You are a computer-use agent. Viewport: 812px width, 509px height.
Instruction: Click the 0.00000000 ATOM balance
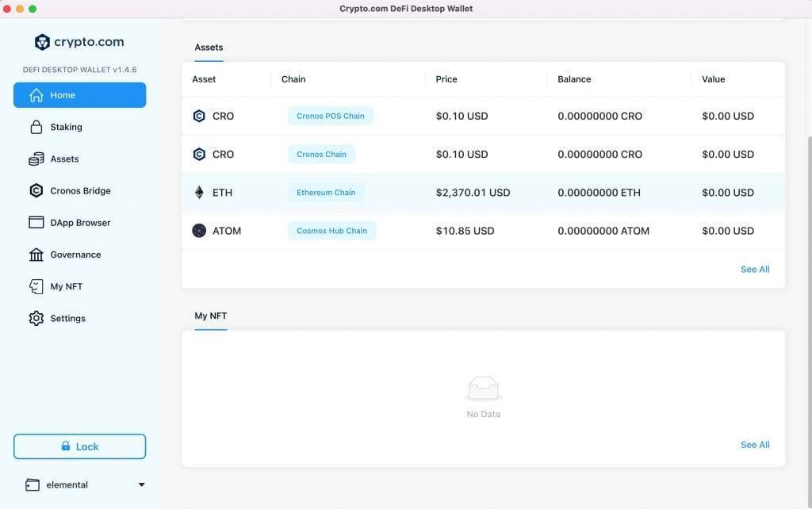point(603,231)
